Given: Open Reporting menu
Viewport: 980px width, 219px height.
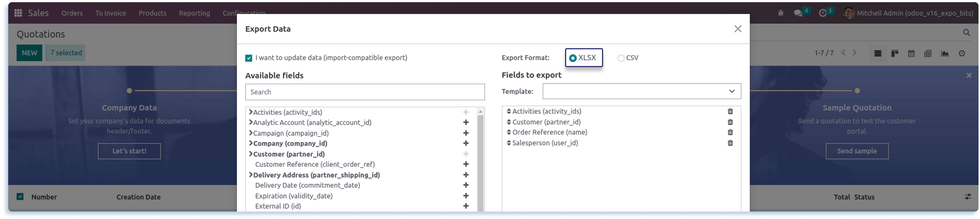Looking at the screenshot, I should [194, 13].
